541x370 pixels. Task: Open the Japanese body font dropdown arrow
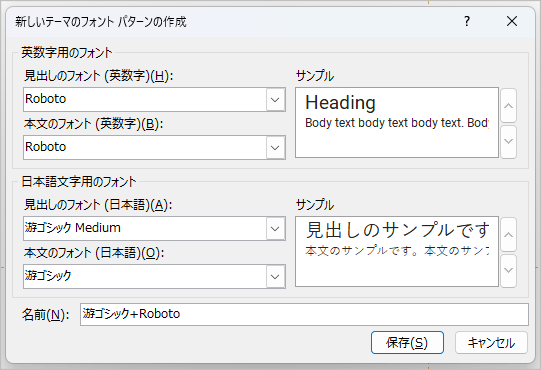(275, 276)
